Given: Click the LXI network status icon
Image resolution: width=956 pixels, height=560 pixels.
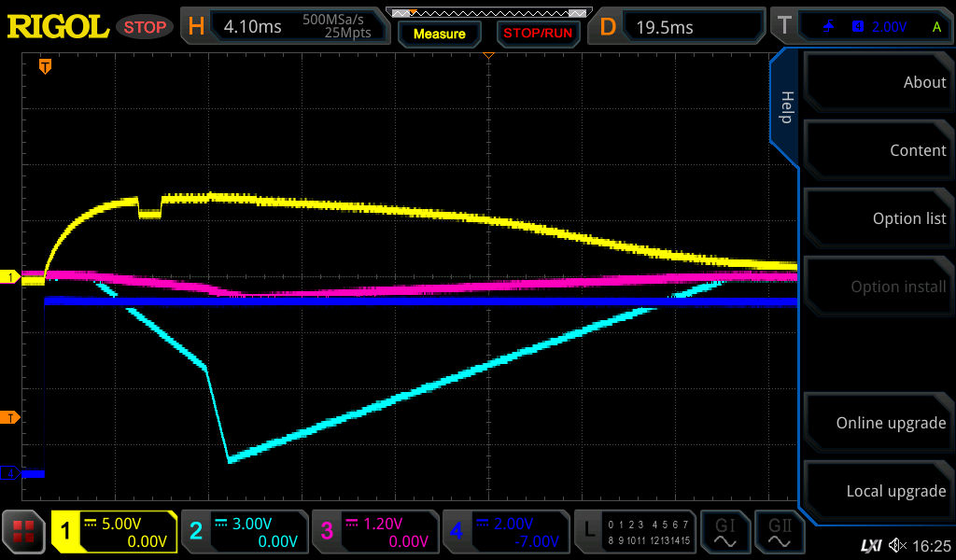Looking at the screenshot, I should pyautogui.click(x=870, y=544).
